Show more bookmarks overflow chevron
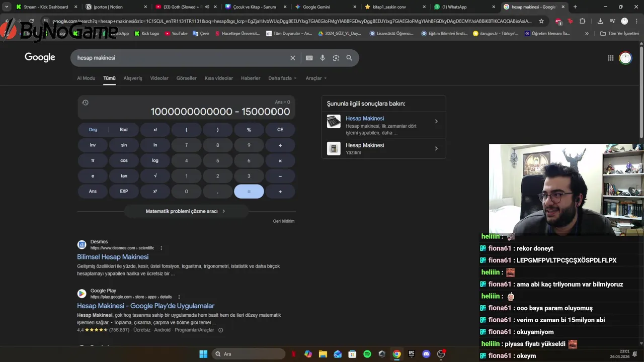Screen dimensions: 644x362 [587, 34]
